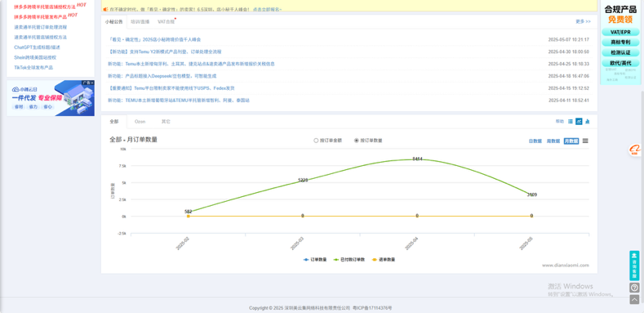
Task: Open the orange Alibaba floating icon
Action: [635, 150]
